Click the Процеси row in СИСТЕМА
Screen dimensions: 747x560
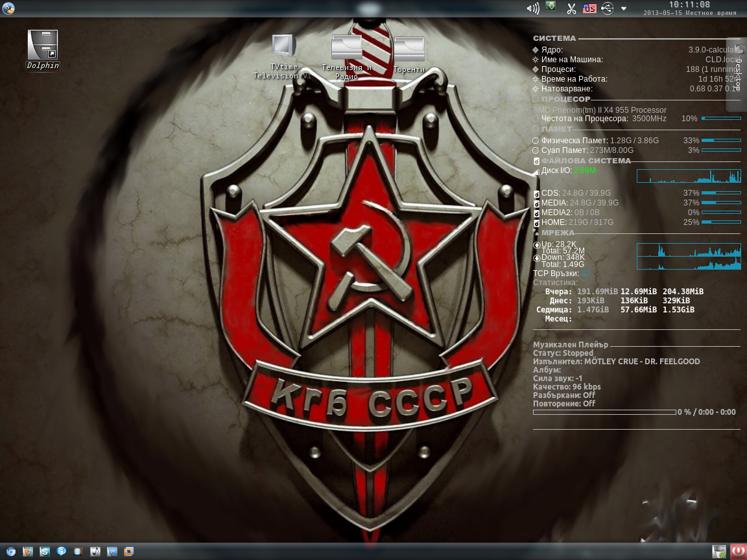pyautogui.click(x=637, y=69)
